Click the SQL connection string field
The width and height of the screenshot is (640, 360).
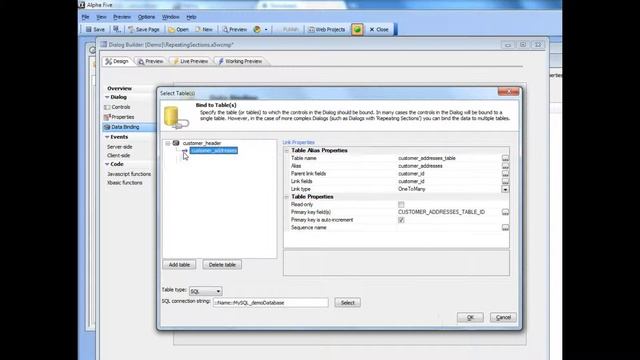tap(270, 303)
